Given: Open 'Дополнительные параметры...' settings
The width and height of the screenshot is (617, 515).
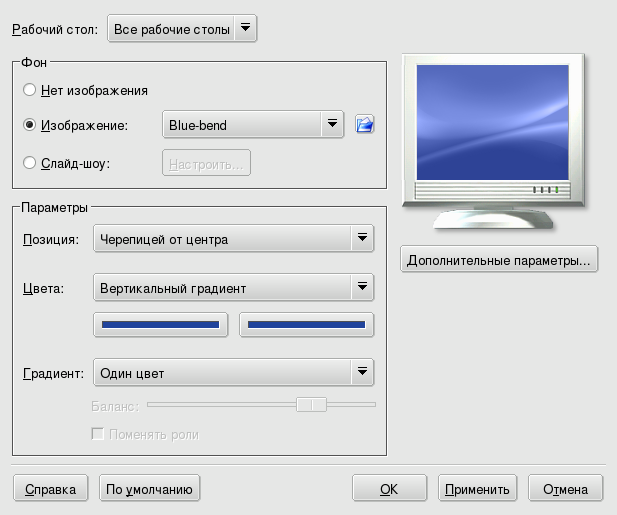Looking at the screenshot, I should 499,260.
